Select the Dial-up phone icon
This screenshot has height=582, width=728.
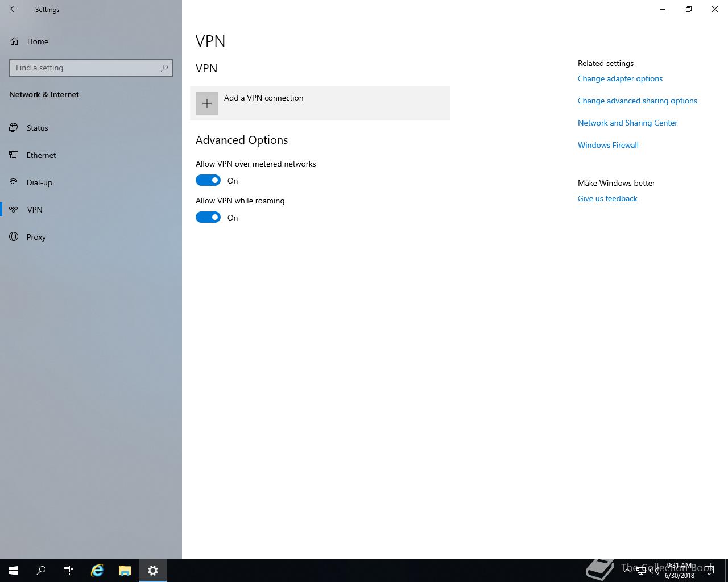pos(14,182)
